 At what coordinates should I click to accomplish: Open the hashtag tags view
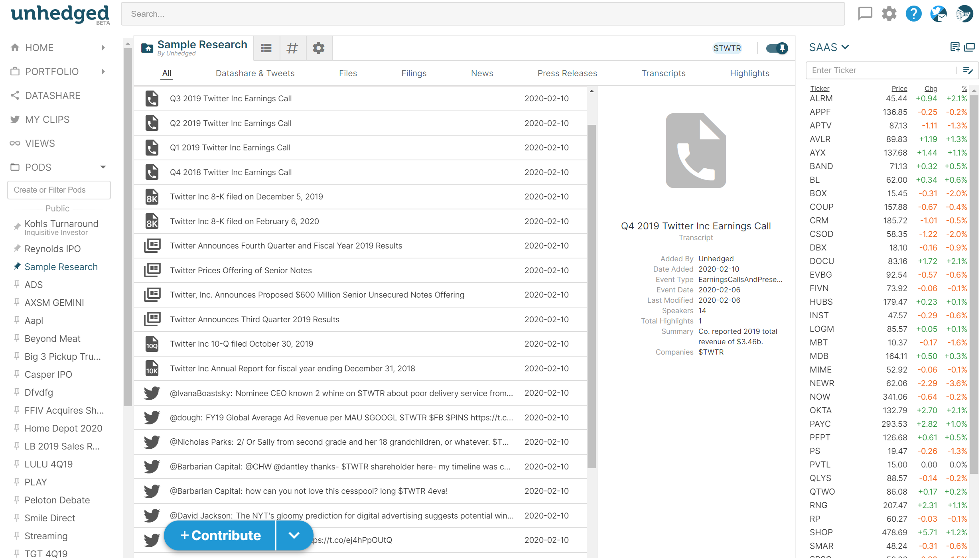click(292, 48)
